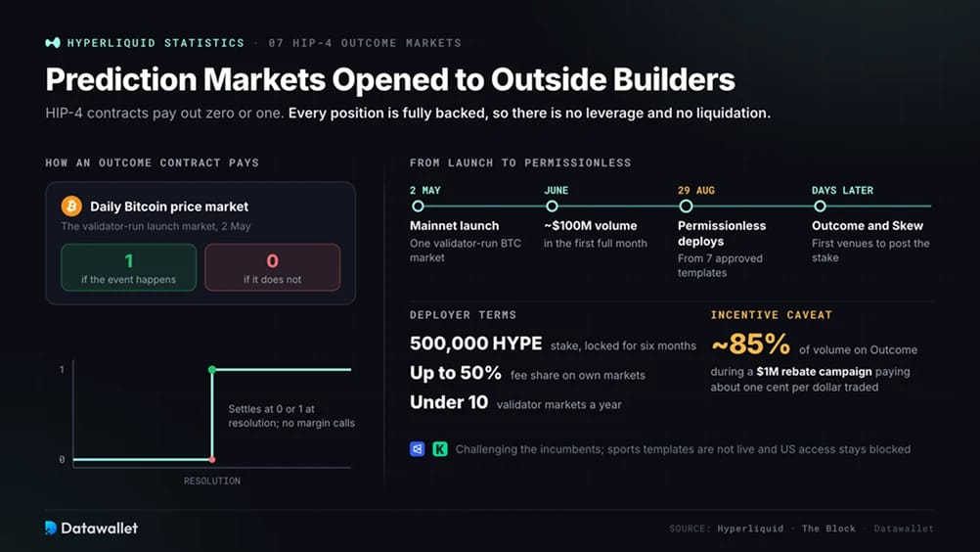Open The Block source reference
This screenshot has width=980, height=552.
pyautogui.click(x=828, y=529)
